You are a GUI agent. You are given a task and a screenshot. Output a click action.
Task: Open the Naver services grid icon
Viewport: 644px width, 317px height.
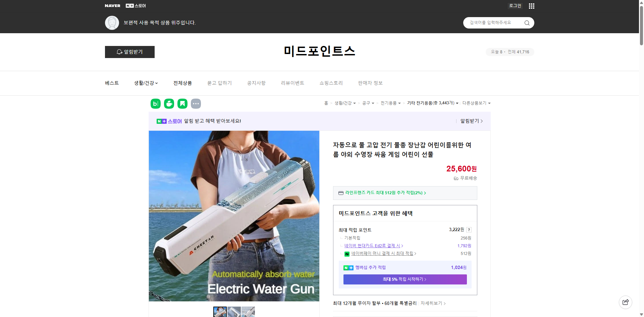(531, 6)
